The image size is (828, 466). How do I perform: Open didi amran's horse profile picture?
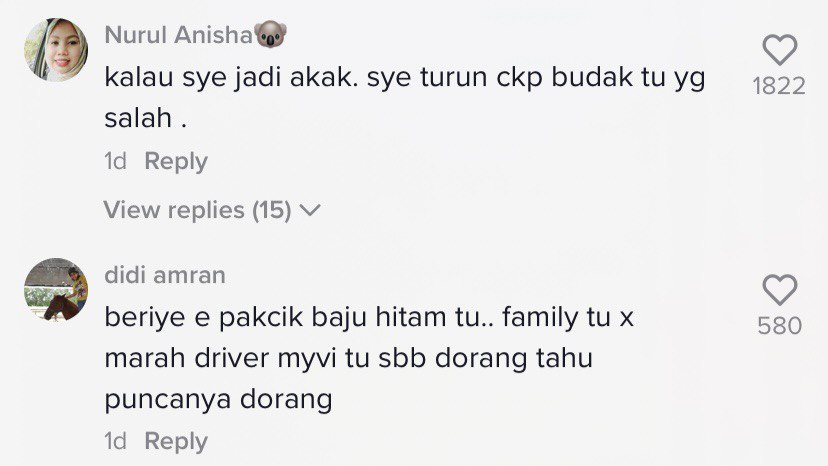56,290
